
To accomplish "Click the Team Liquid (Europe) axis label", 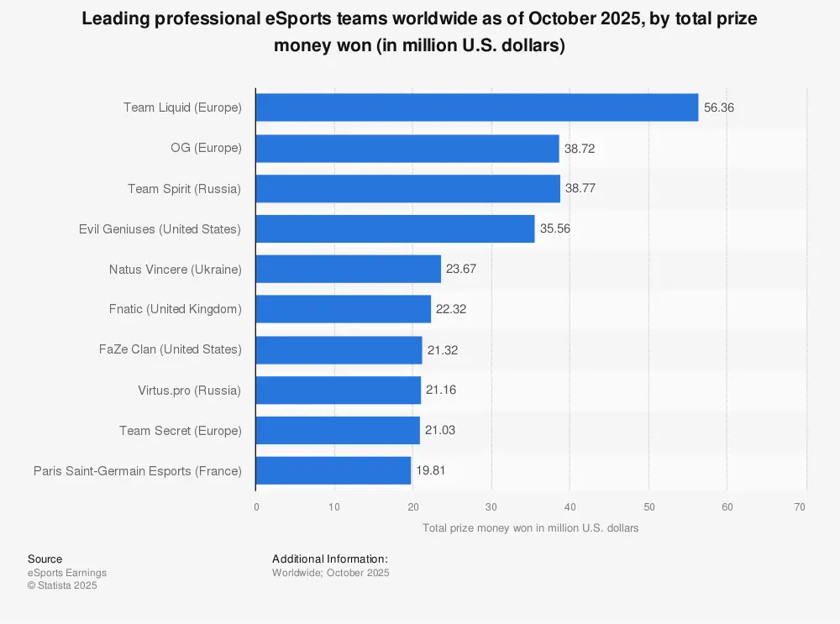I will (182, 107).
